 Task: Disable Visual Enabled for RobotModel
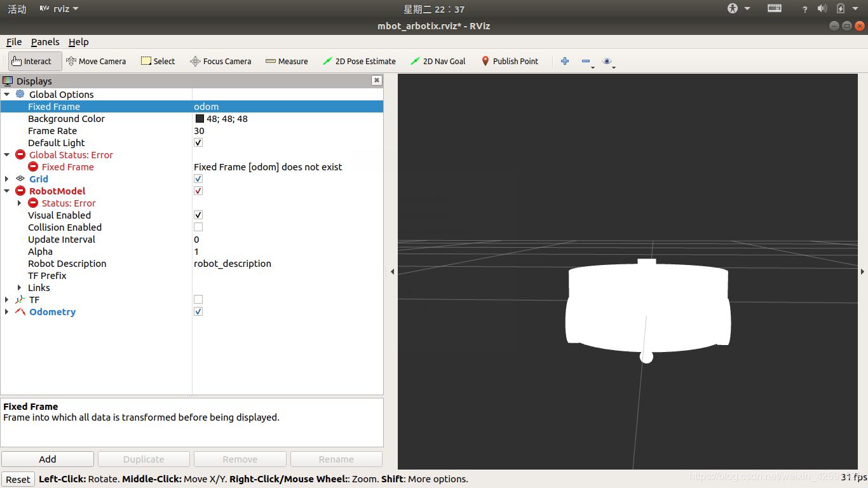(x=198, y=215)
